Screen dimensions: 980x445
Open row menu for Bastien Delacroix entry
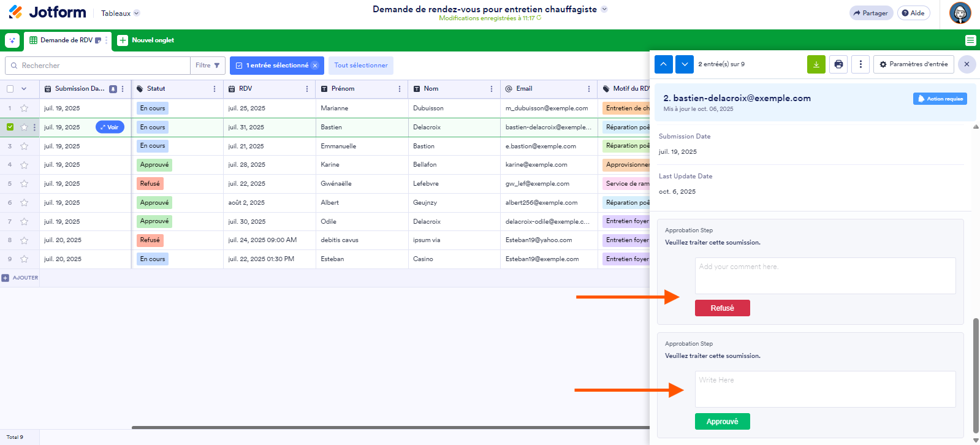(34, 127)
